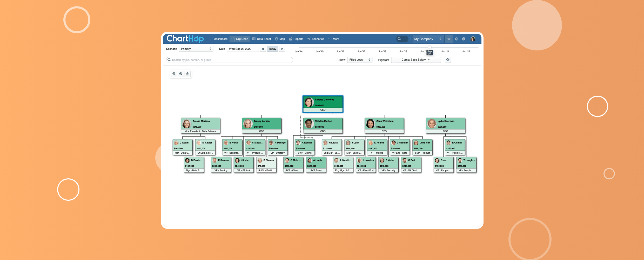Image resolution: width=644 pixels, height=260 pixels.
Task: Jump to the last date with skip-forward arrow
Action: 282,49
